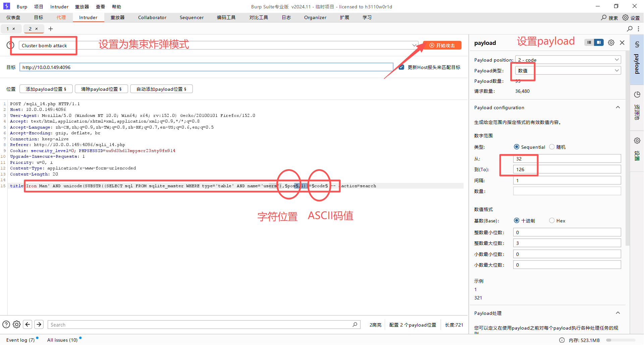The width and height of the screenshot is (644, 345).
Task: Click the target URL input field
Action: (x=206, y=67)
